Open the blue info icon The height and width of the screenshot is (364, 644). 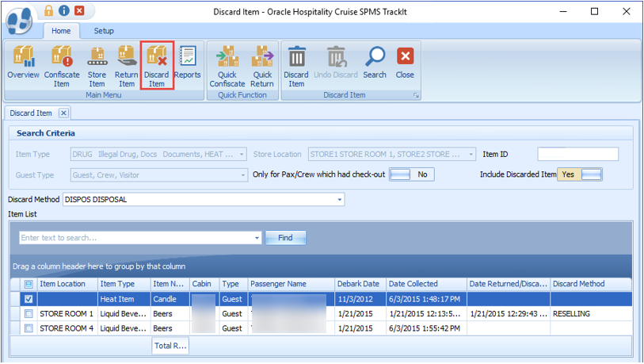point(64,10)
